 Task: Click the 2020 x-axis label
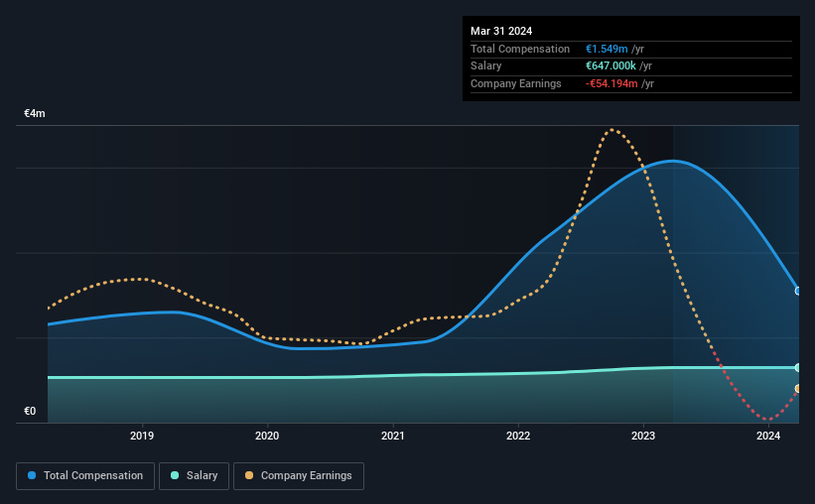(267, 436)
